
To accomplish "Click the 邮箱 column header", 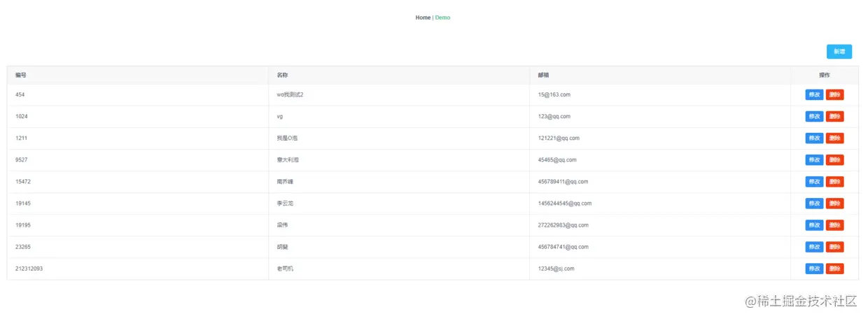I will (x=660, y=75).
